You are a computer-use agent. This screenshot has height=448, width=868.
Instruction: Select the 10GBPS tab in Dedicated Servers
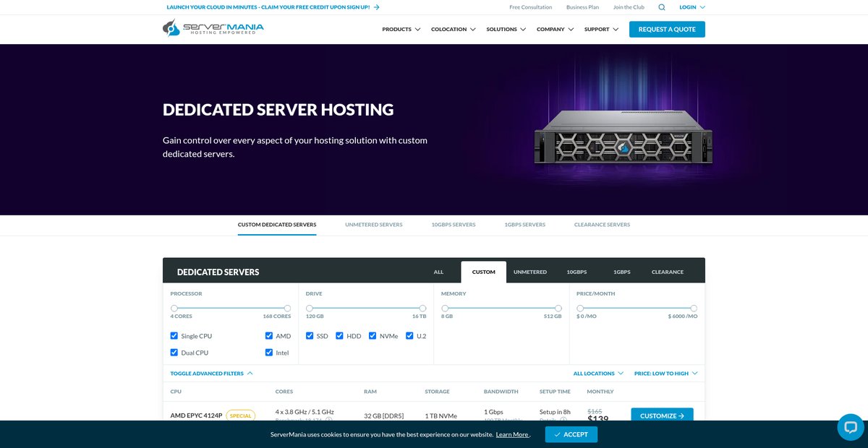pos(576,272)
